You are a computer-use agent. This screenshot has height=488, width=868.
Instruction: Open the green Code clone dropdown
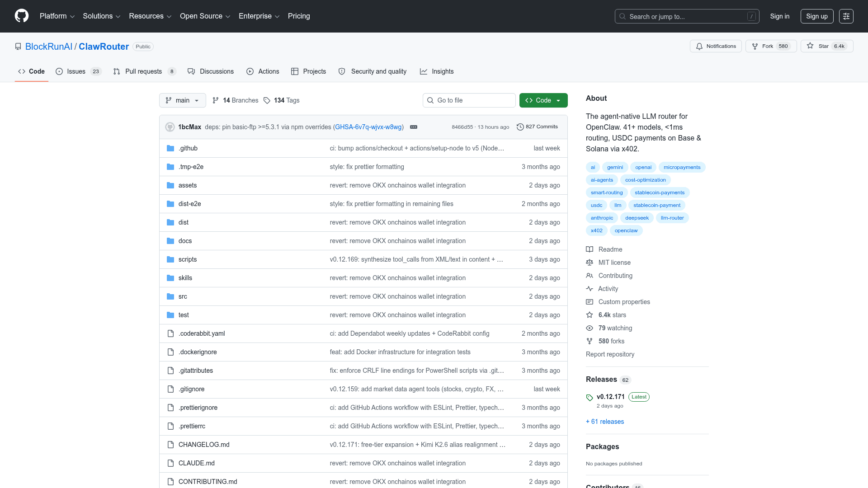coord(543,100)
